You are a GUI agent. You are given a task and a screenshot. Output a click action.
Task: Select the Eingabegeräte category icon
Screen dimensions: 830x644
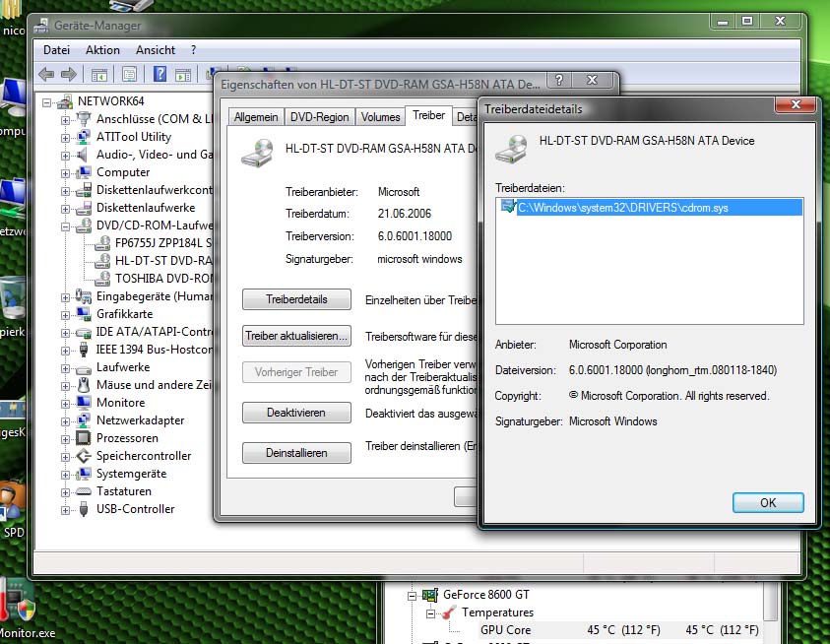point(84,296)
